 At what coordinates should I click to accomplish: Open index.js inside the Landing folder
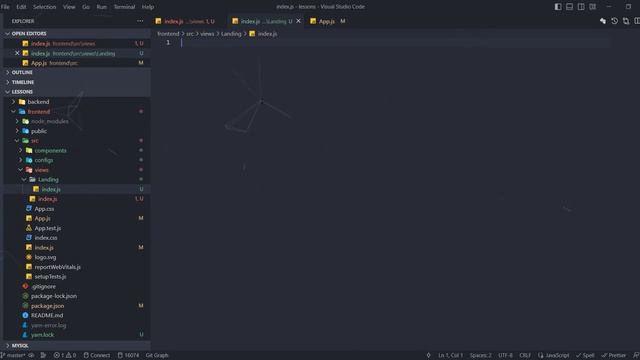pos(77,189)
